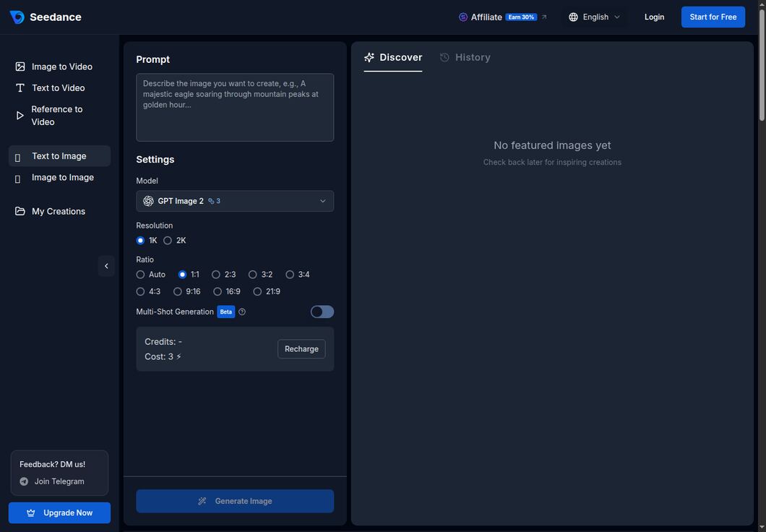
Task: Click the crown icon on Upgrade Now
Action: pos(31,513)
